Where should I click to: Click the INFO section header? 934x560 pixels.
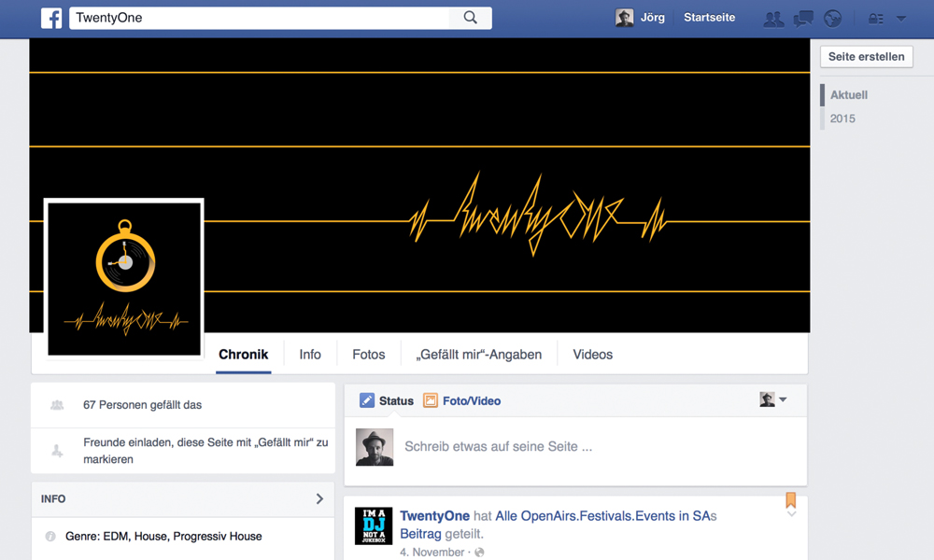pyautogui.click(x=183, y=498)
